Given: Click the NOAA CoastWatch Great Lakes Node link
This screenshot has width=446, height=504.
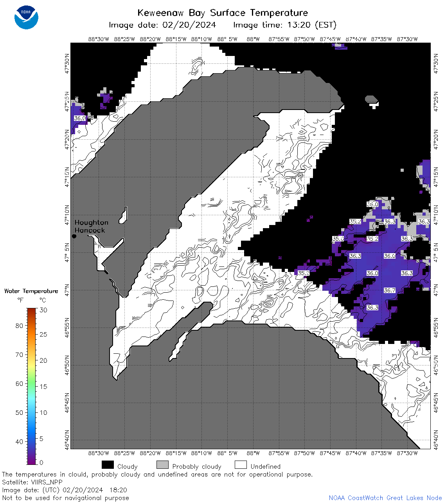Looking at the screenshot, I should click(385, 498).
